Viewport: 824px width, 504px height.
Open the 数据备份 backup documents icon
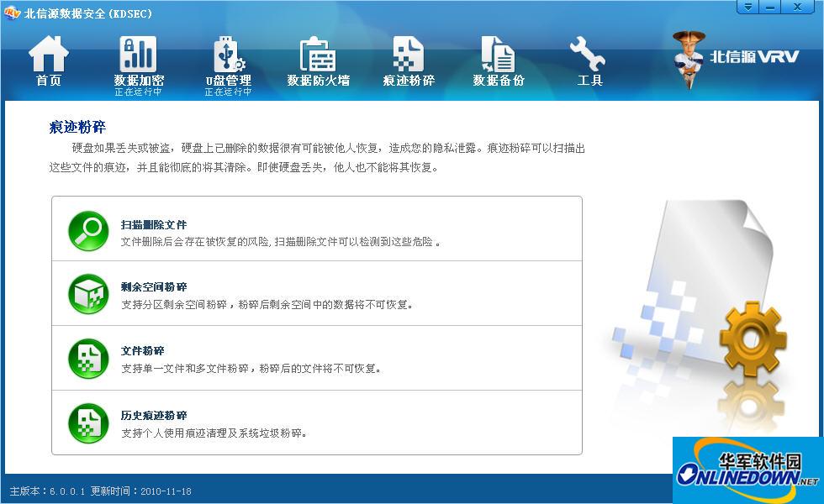[498, 52]
